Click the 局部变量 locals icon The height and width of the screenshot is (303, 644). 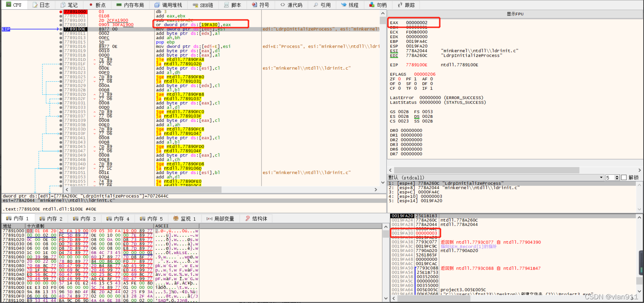[x=209, y=219]
